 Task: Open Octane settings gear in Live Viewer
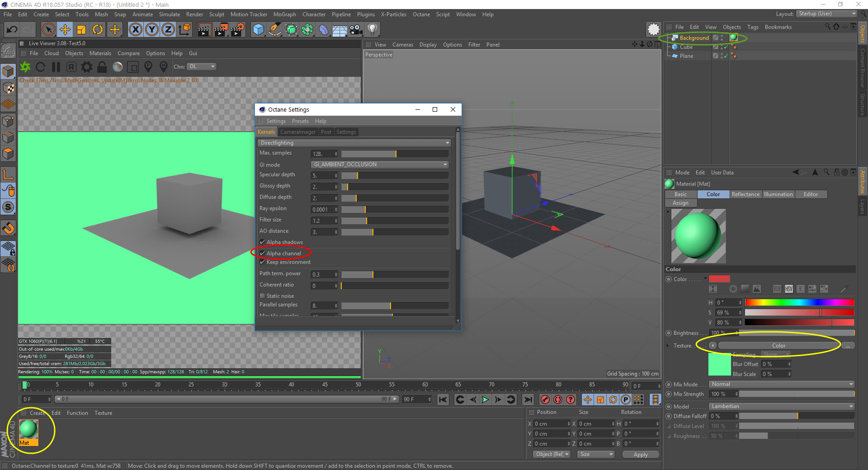pyautogui.click(x=87, y=67)
